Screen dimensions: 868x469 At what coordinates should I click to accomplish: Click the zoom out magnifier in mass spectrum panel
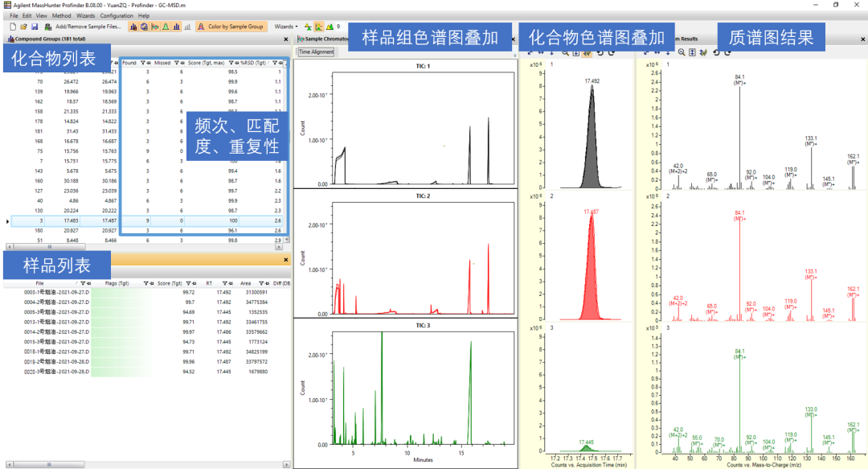682,52
